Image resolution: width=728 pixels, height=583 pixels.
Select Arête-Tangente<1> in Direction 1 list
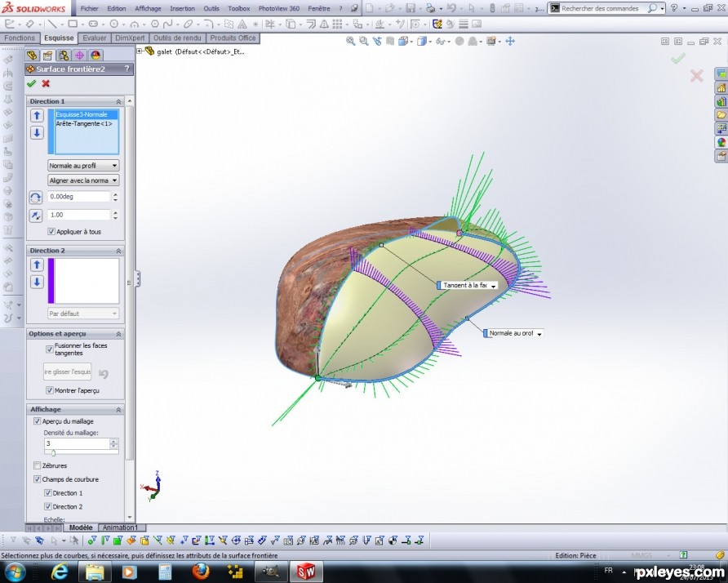pos(84,123)
